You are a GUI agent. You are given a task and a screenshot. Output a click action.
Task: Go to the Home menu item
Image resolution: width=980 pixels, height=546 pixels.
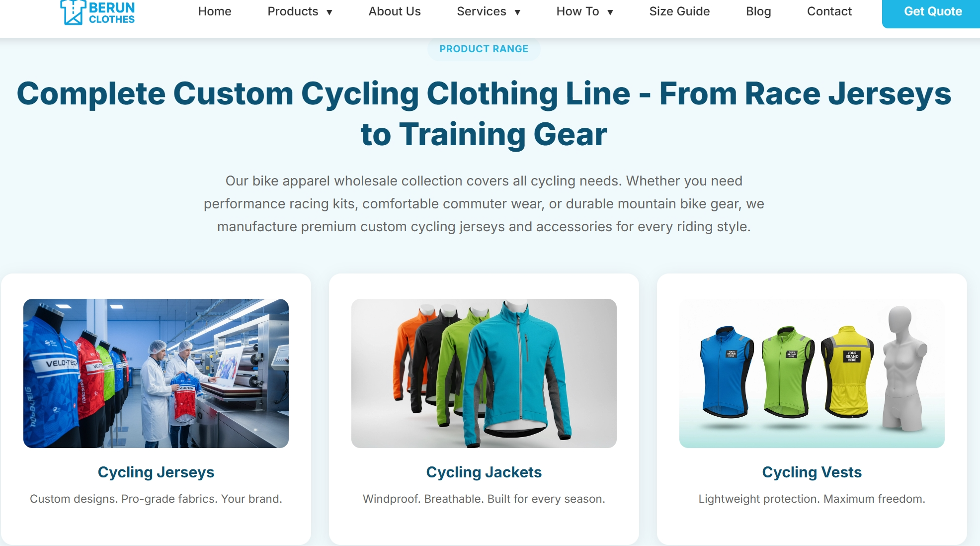(215, 11)
